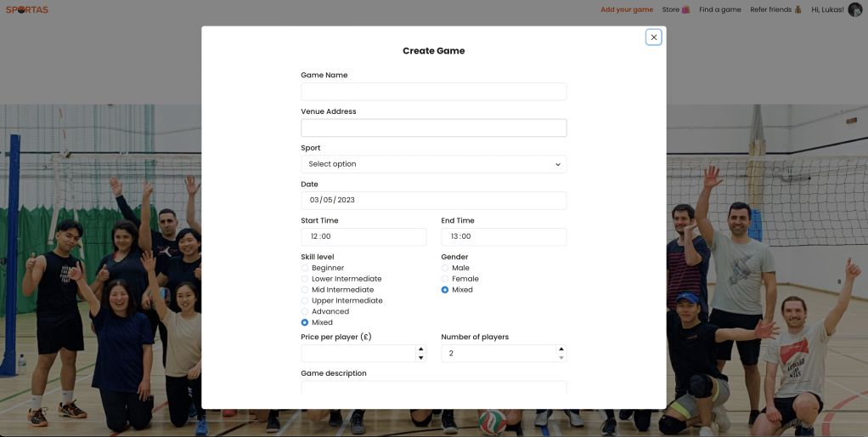Increase the number of players

coord(561,349)
